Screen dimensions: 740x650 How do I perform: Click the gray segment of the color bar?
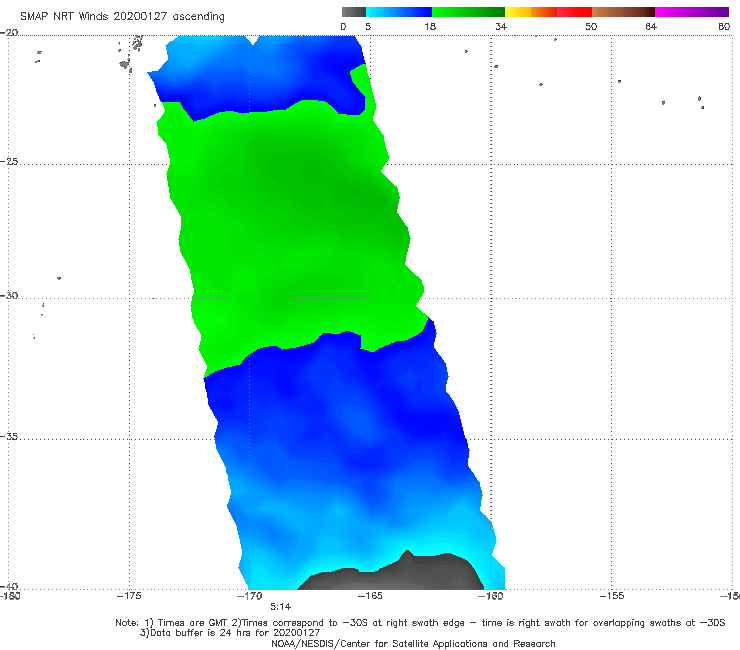point(353,12)
